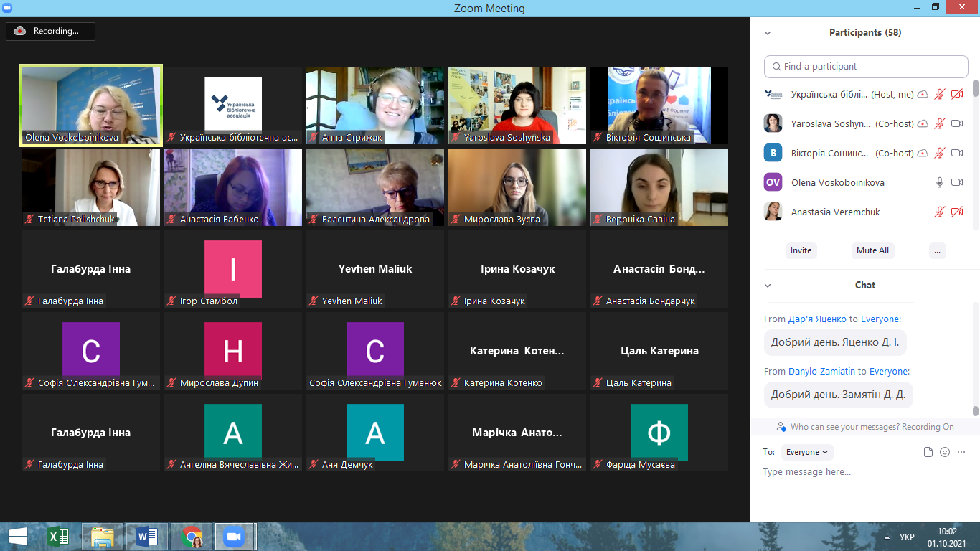Screen dimensions: 980x551
Task: Click the chat message scrollbar thumb
Action: pyautogui.click(x=975, y=410)
